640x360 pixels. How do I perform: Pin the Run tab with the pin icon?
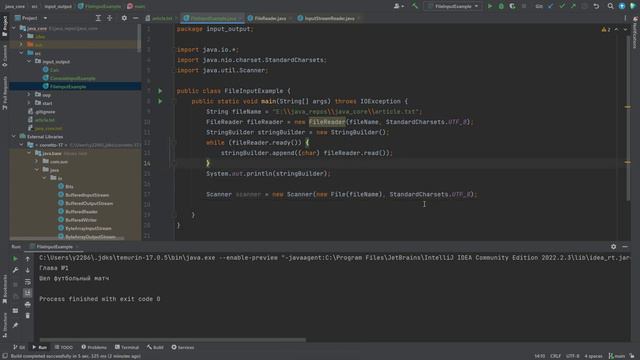point(15,325)
